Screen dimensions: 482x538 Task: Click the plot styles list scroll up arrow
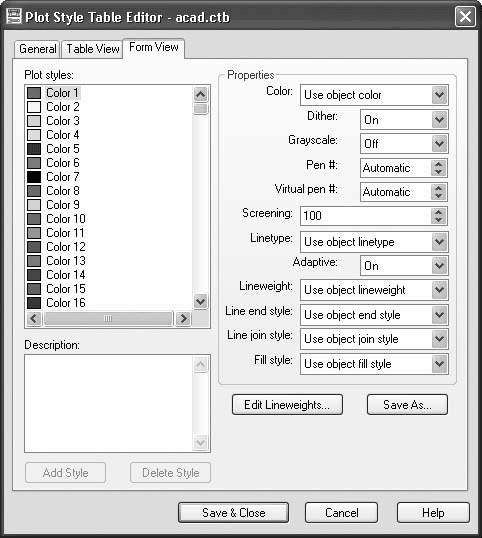coord(201,94)
